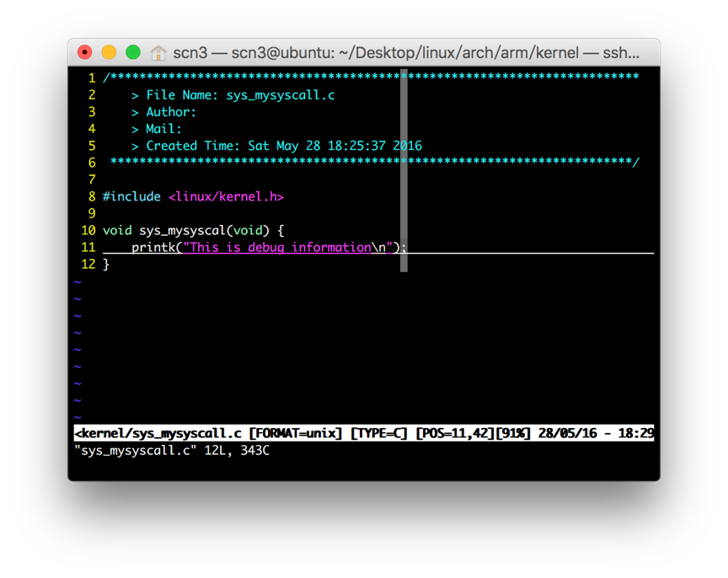The width and height of the screenshot is (728, 578).
Task: Click the 'sys_mysyscal' function name on line 10
Action: pos(182,231)
